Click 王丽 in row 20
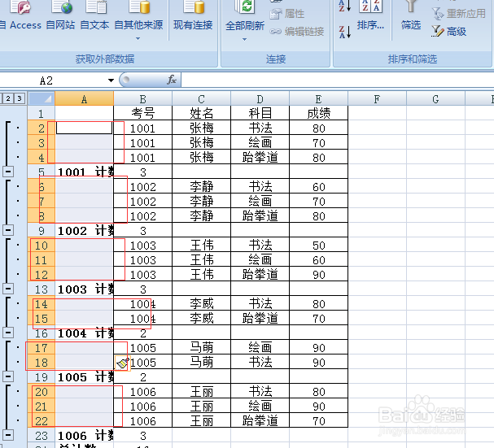Viewport: 494px width, 448px height. pos(201,391)
